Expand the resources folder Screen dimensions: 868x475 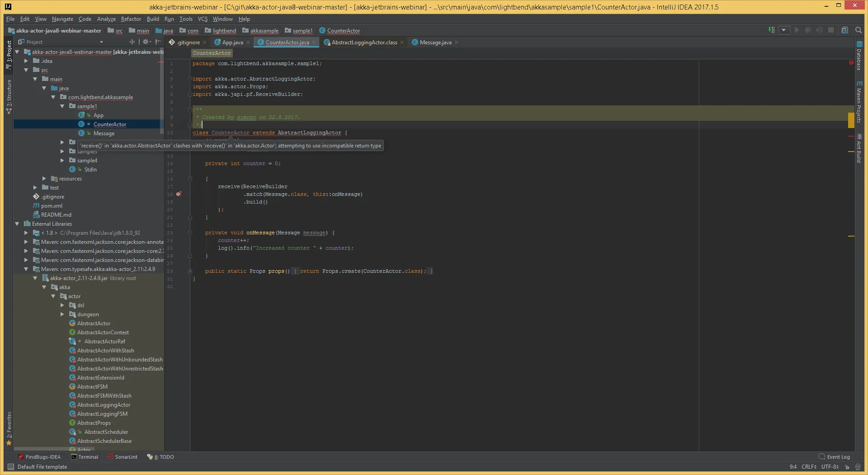pyautogui.click(x=44, y=179)
